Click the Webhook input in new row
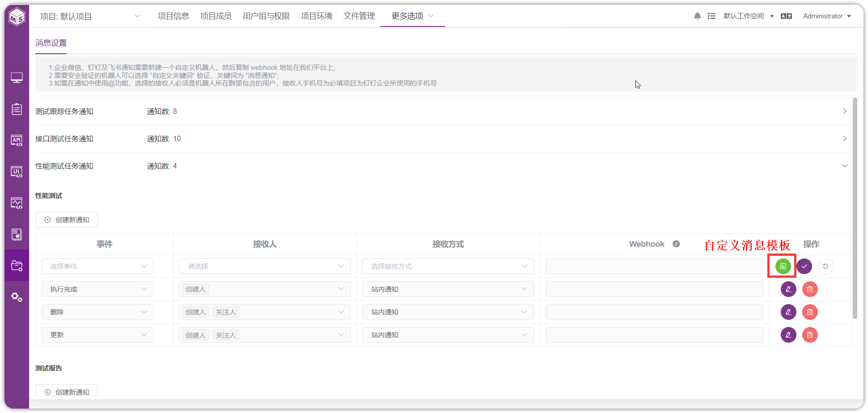Image resolution: width=868 pixels, height=413 pixels. (x=654, y=266)
